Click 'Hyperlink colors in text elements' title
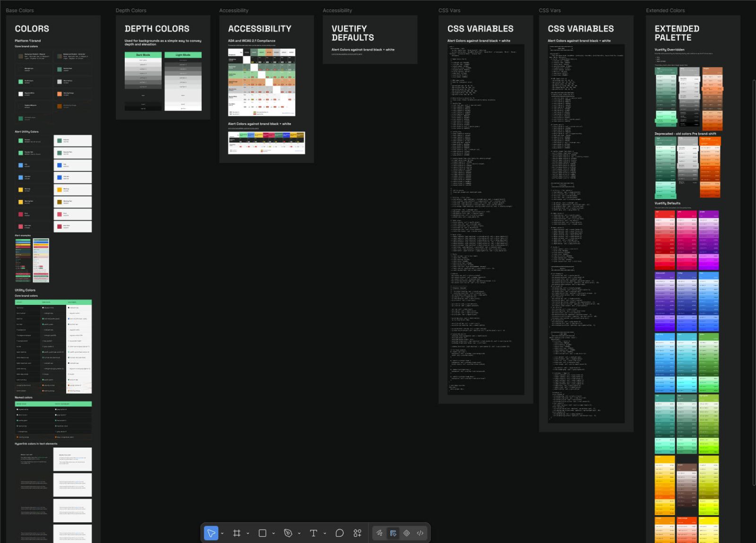Viewport: 756px width, 543px height. (36, 444)
